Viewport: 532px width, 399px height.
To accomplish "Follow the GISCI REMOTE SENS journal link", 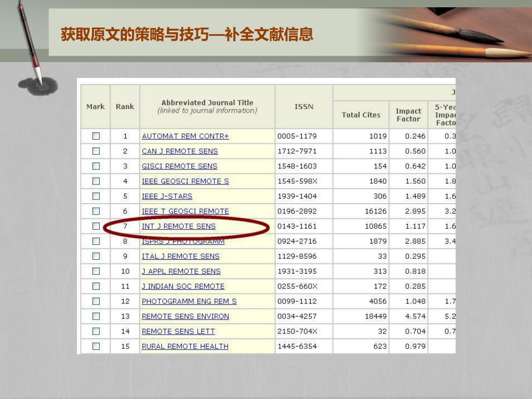I will tap(179, 166).
